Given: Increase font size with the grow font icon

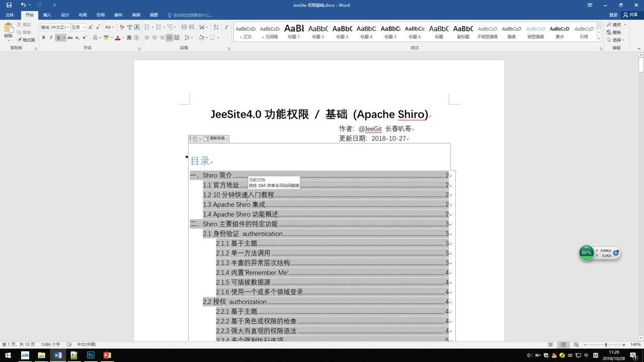Looking at the screenshot, I should [x=91, y=27].
